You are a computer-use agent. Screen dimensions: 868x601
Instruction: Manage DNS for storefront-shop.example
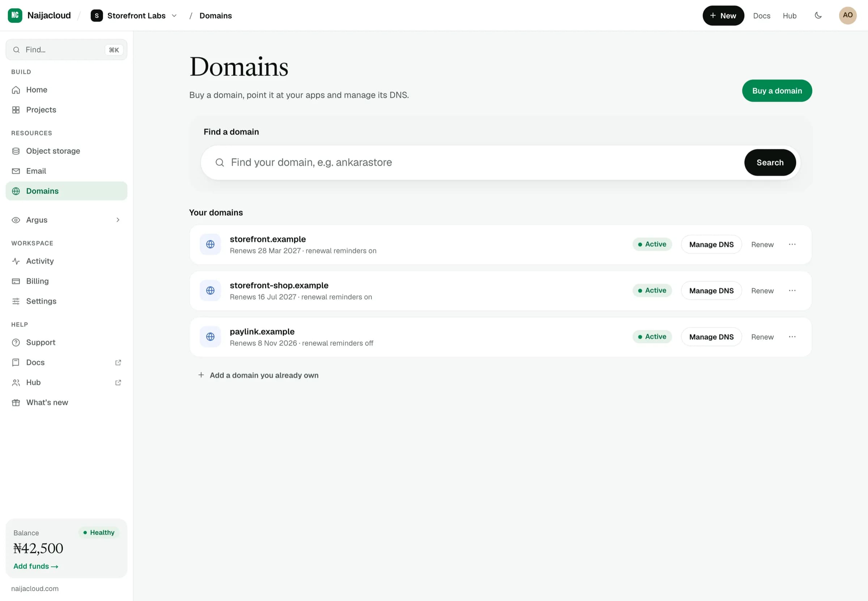coord(711,291)
